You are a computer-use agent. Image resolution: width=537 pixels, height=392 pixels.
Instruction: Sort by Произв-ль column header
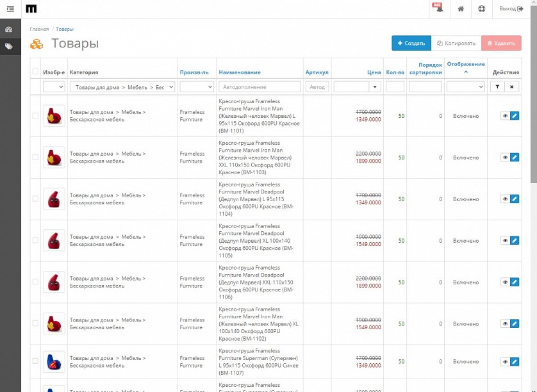pyautogui.click(x=194, y=72)
